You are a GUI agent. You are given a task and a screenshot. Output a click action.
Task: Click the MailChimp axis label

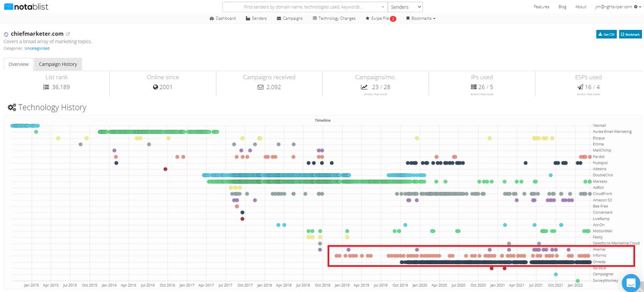point(602,151)
